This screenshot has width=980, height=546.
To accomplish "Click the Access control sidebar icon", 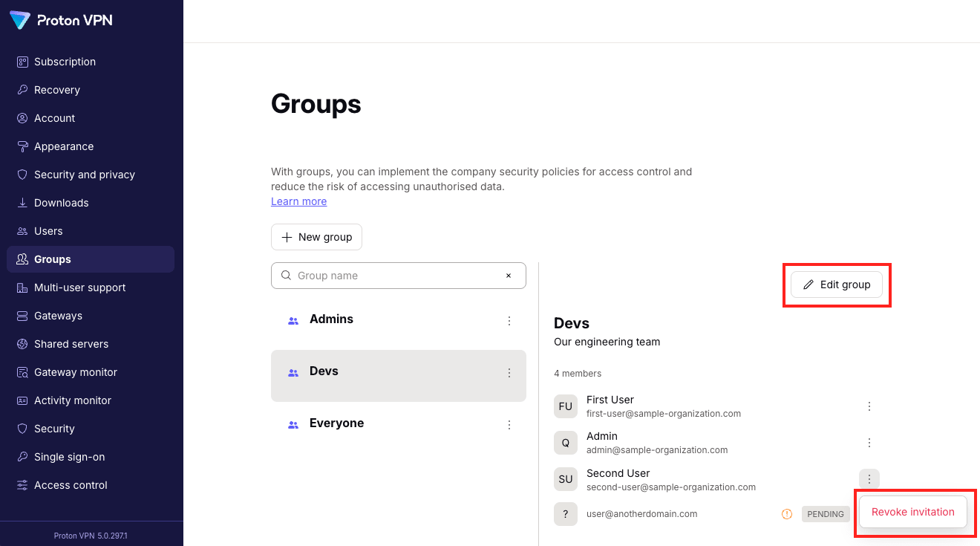I will pos(22,485).
